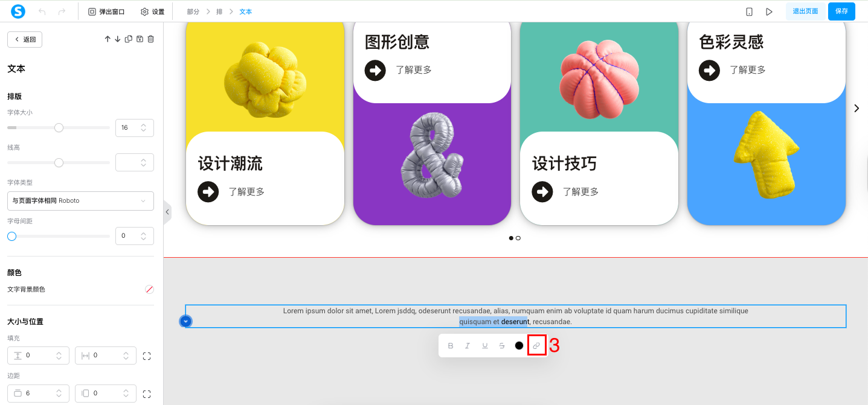This screenshot has width=868, height=405.
Task: Click the font size value field 16
Action: (x=135, y=127)
